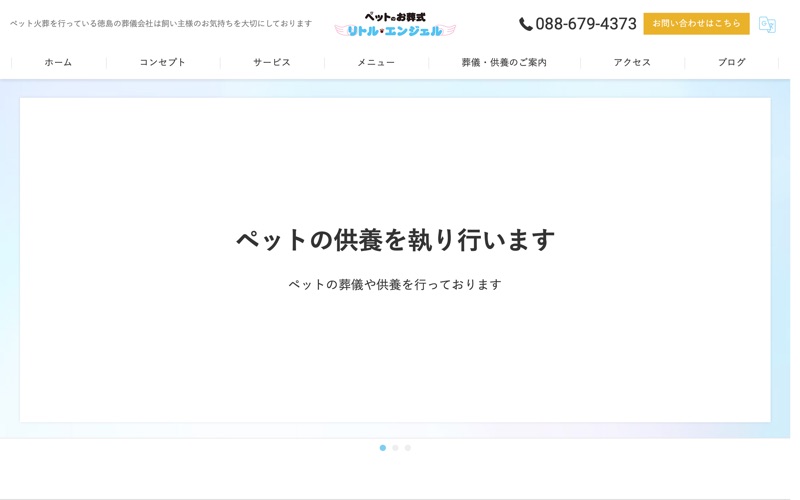Image resolution: width=800 pixels, height=500 pixels.
Task: Open the 葬儀・供養のご案内 menu item
Action: click(x=504, y=62)
